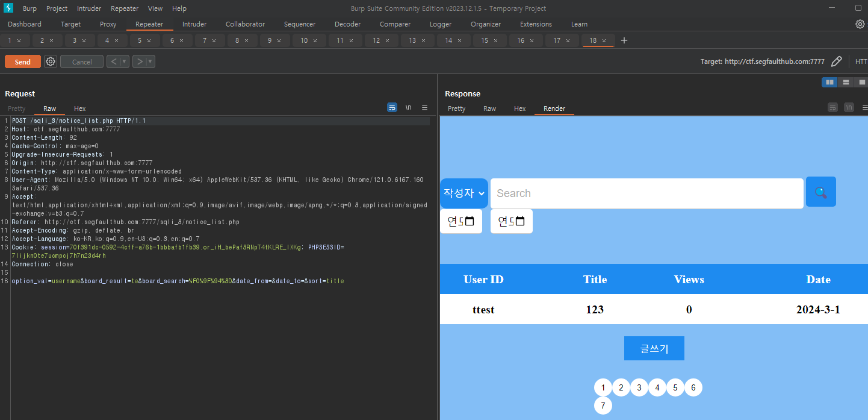Open the request panel hamburger menu

(424, 107)
